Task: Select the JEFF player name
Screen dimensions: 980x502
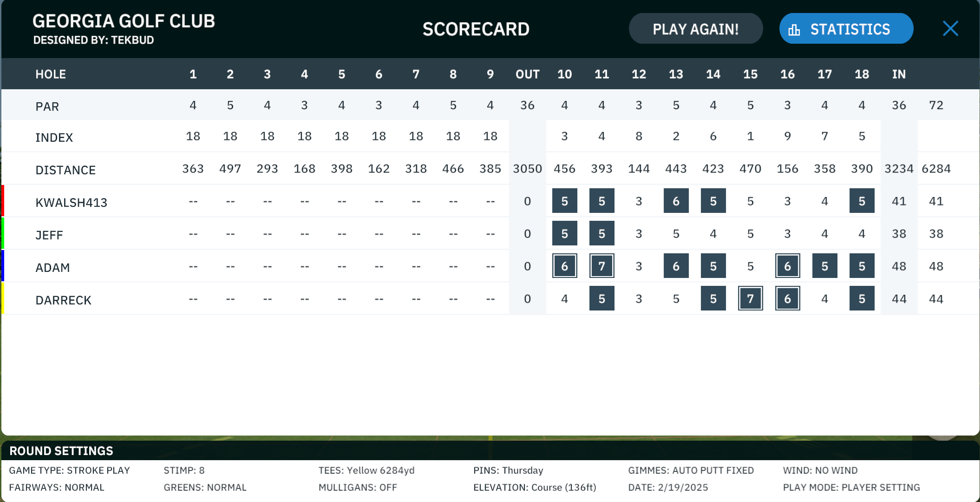Action: (x=49, y=235)
